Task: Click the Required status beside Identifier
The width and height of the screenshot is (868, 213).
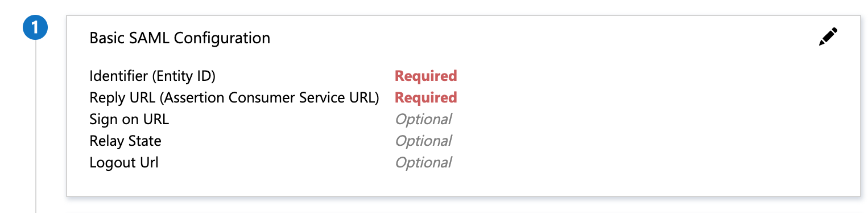Action: pos(426,76)
